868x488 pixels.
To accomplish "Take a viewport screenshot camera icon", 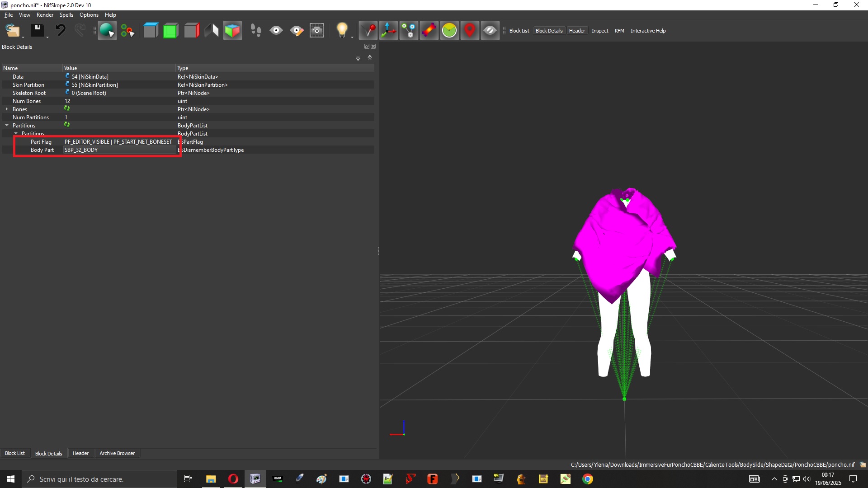I will (317, 31).
